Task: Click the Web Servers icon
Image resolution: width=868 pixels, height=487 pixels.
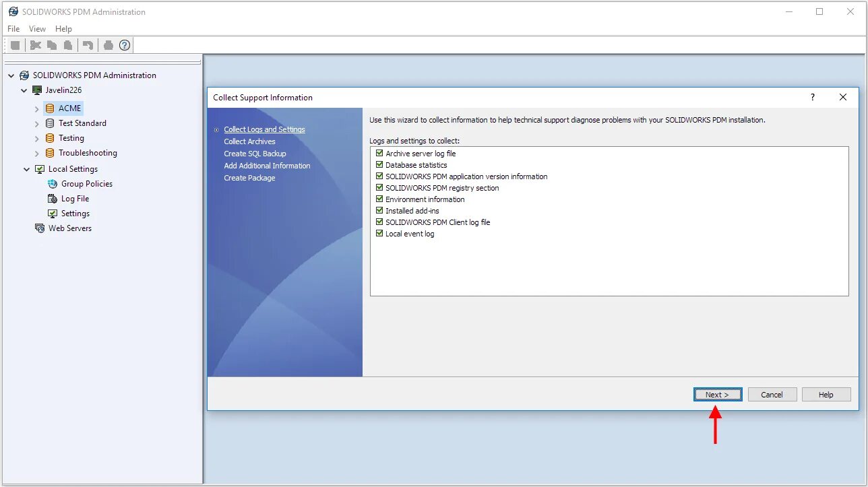Action: click(x=40, y=228)
